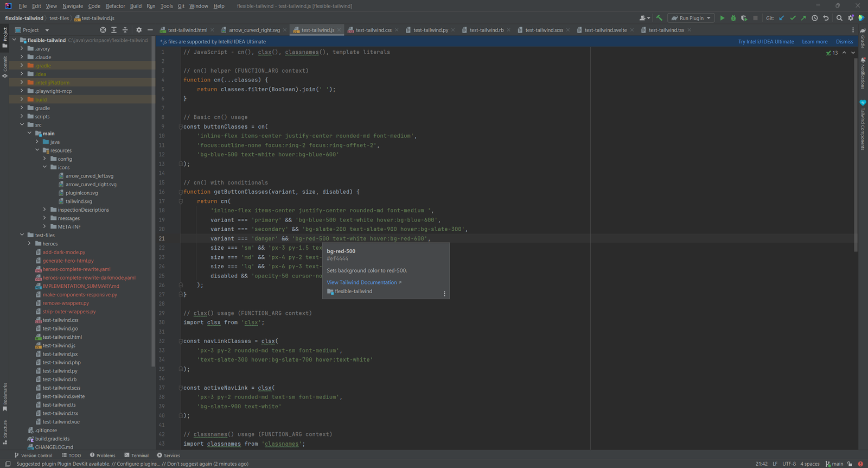Open Search Everywhere with the magnifier icon

pos(839,18)
